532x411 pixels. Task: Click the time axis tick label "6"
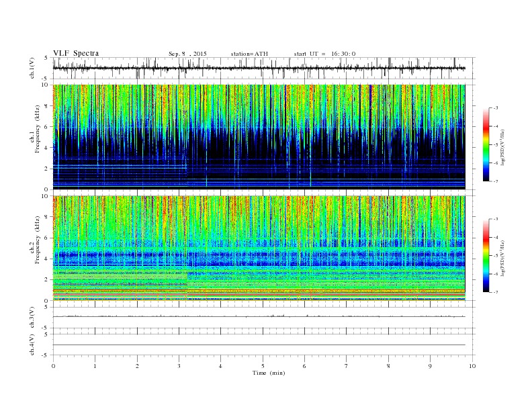304,366
